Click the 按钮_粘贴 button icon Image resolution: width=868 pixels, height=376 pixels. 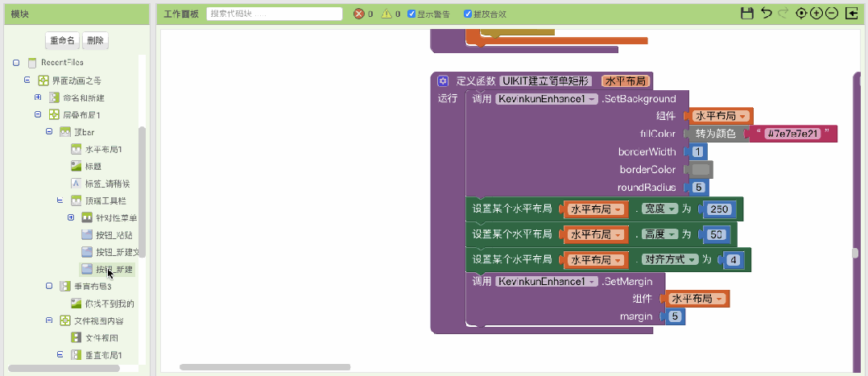[x=87, y=235]
